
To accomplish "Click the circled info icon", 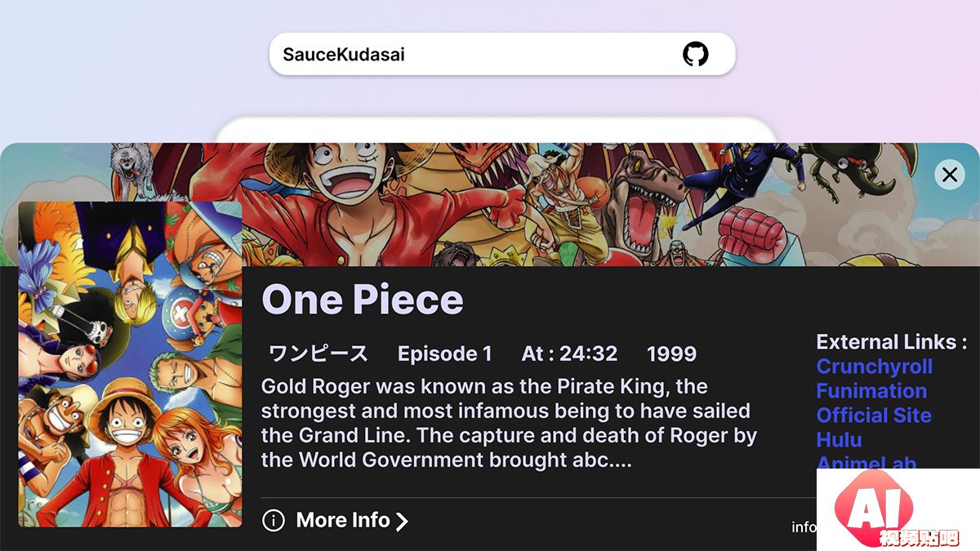I will [274, 520].
